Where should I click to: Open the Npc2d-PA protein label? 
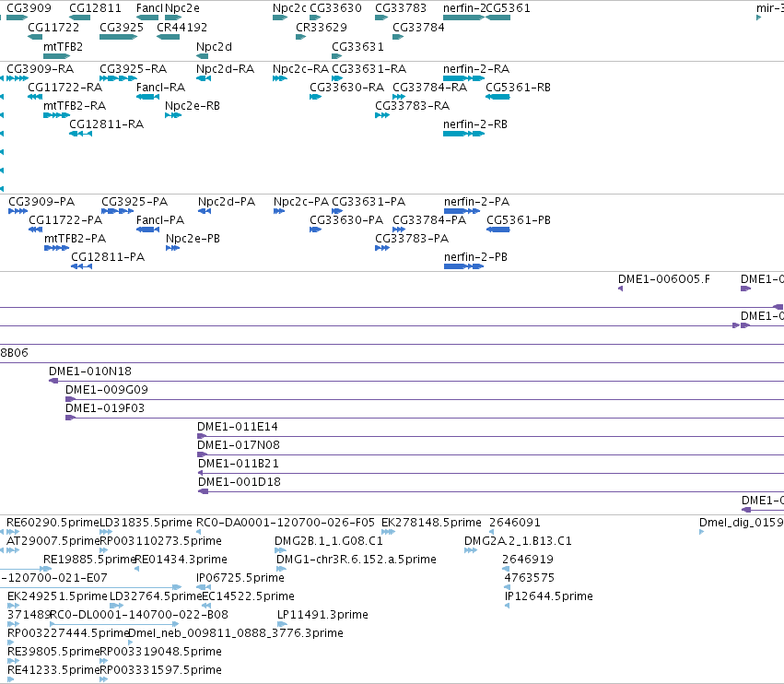[x=227, y=202]
